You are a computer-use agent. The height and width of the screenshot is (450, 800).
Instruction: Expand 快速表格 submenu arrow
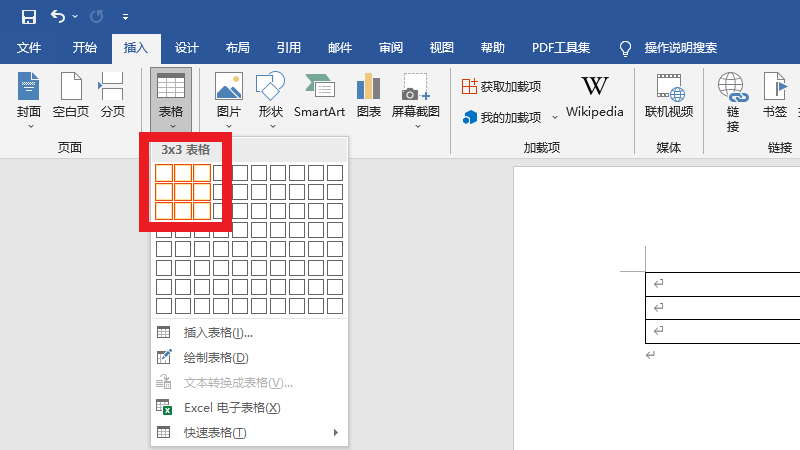(x=335, y=433)
